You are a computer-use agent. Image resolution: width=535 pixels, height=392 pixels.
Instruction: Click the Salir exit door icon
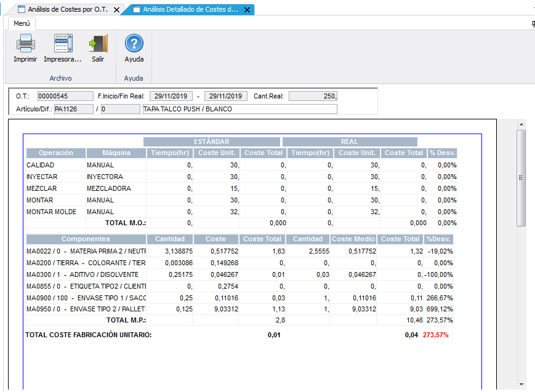98,44
